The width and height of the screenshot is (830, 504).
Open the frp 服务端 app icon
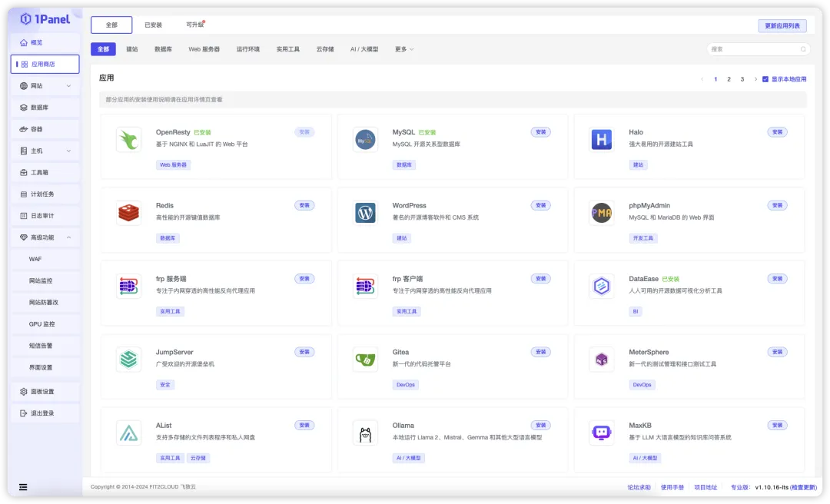(128, 287)
